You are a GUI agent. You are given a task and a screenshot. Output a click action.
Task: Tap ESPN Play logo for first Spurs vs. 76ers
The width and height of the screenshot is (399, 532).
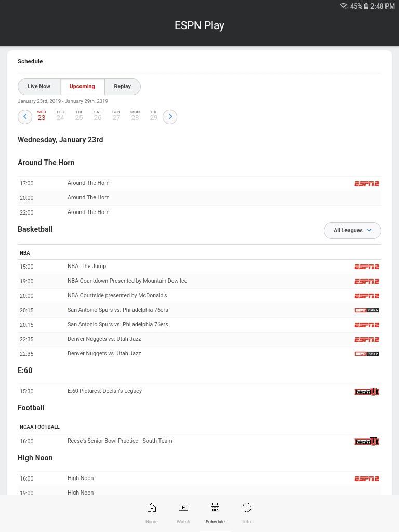click(x=366, y=310)
